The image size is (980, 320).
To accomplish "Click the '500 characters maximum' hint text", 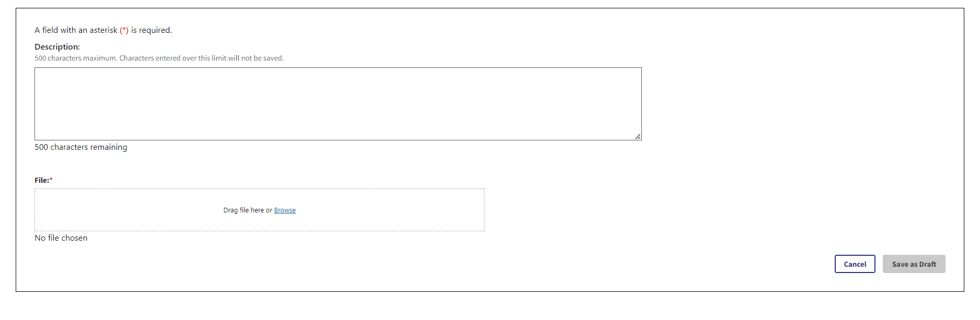I will pos(76,58).
